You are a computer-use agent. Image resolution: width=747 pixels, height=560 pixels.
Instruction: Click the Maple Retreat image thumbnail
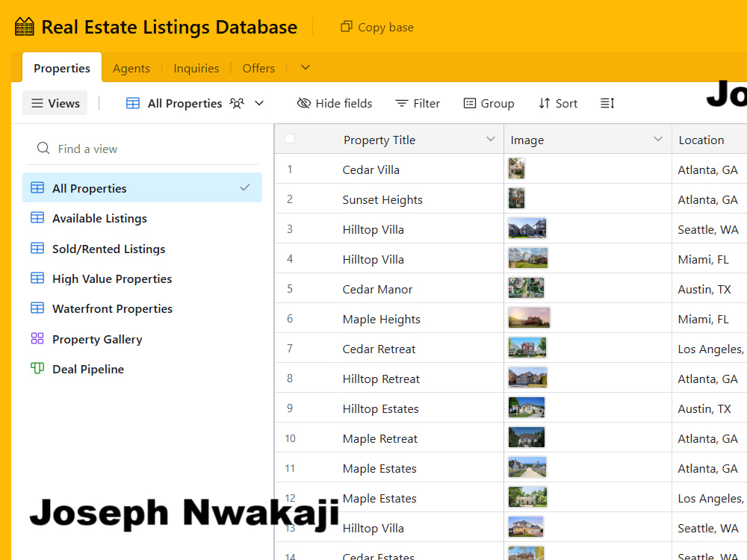coord(527,438)
